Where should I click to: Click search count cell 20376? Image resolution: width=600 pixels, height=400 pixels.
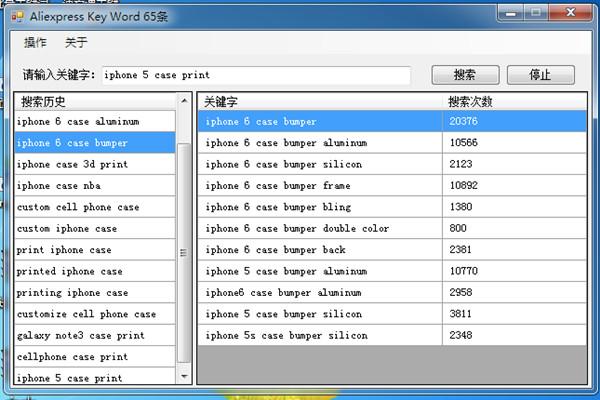(x=515, y=121)
